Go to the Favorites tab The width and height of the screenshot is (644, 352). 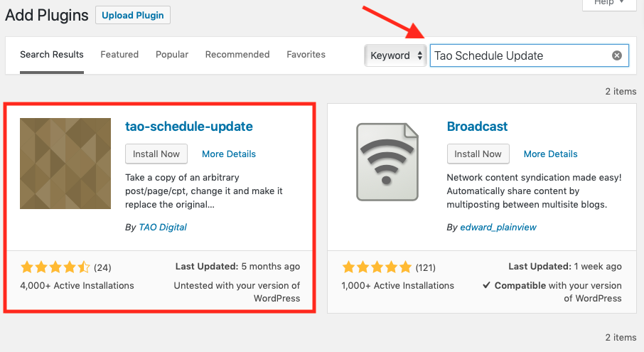click(306, 55)
